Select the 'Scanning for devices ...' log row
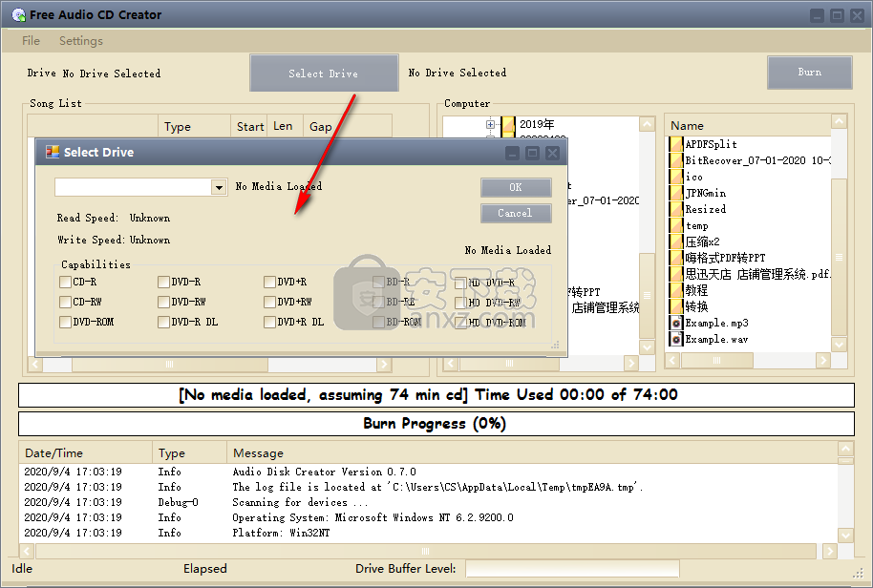This screenshot has width=873, height=588. pyautogui.click(x=428, y=502)
